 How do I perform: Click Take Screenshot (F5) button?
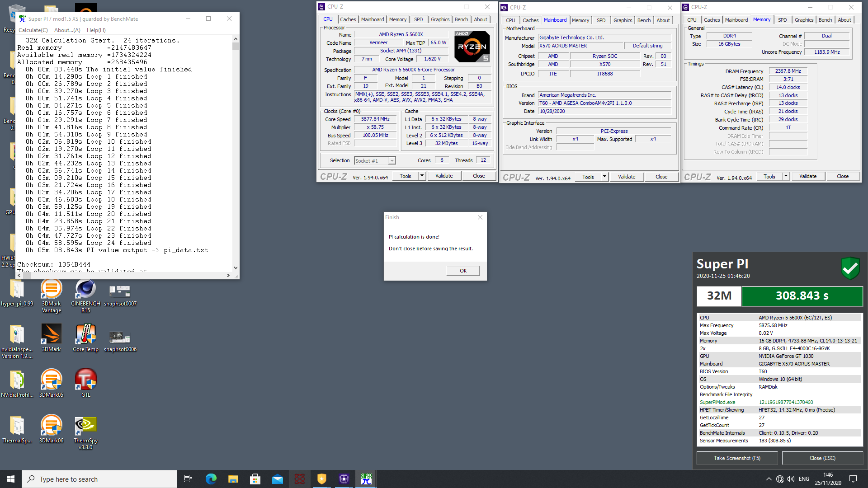[737, 458]
